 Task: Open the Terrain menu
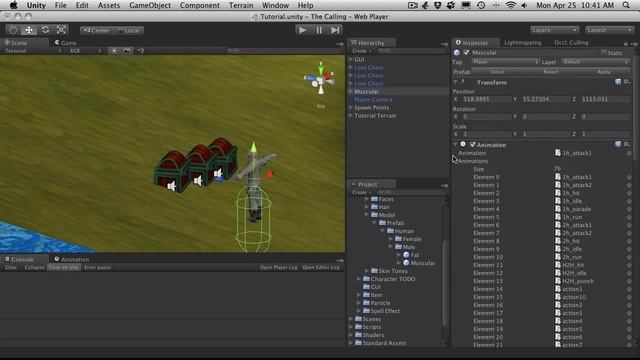coord(241,5)
